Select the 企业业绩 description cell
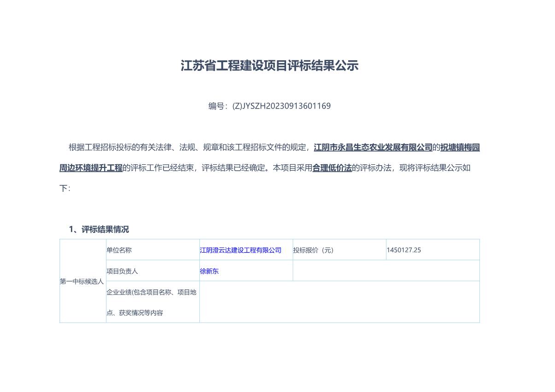This screenshot has width=555, height=392. click(153, 302)
